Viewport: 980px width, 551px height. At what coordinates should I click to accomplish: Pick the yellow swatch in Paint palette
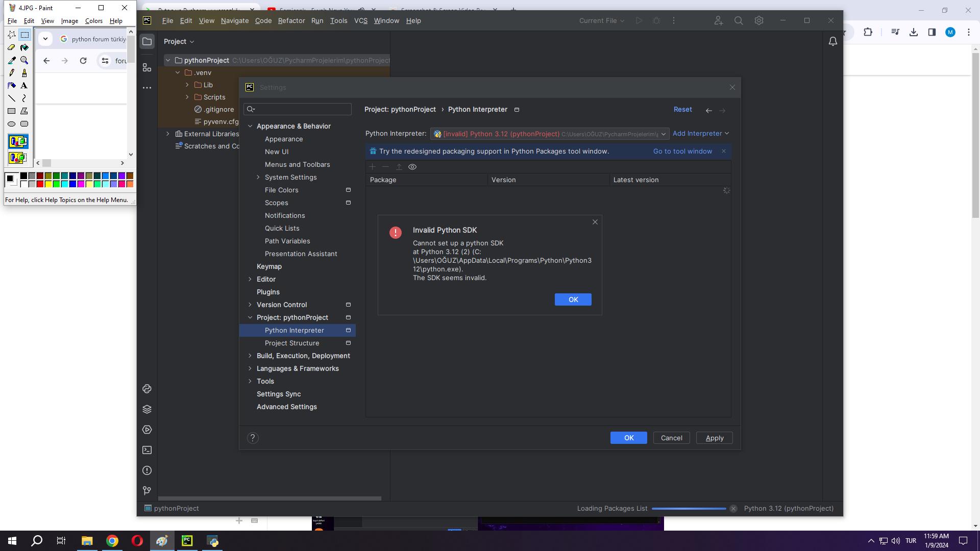[48, 184]
